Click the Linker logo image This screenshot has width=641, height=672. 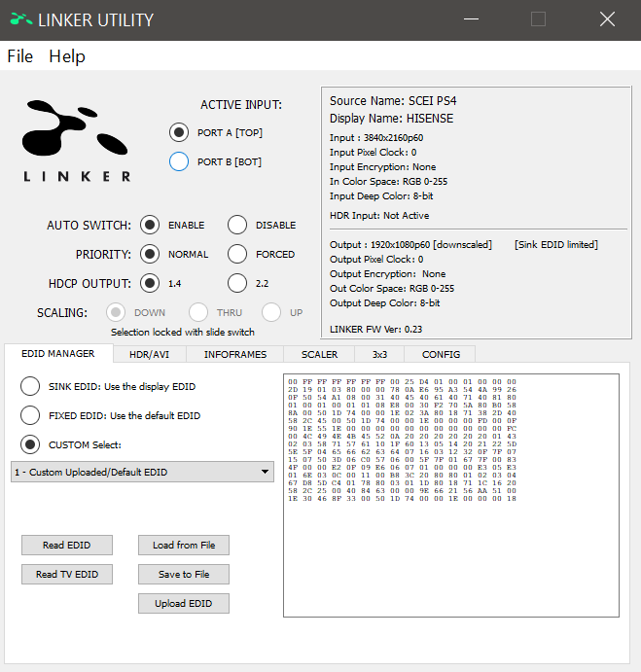click(77, 139)
